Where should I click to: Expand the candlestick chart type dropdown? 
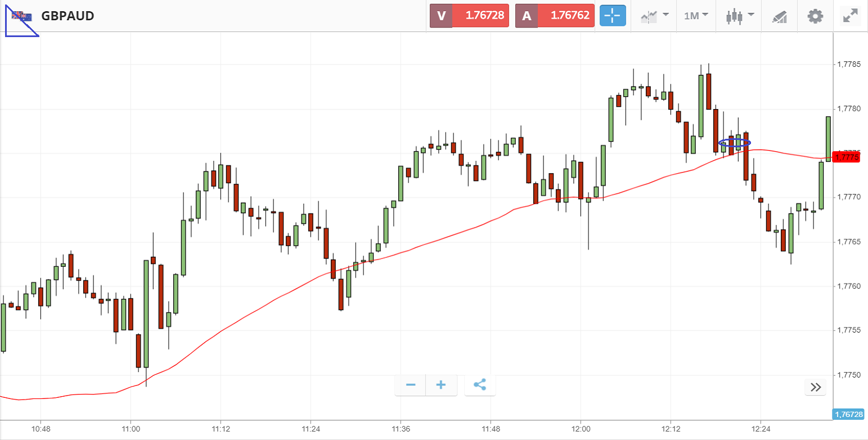(739, 16)
